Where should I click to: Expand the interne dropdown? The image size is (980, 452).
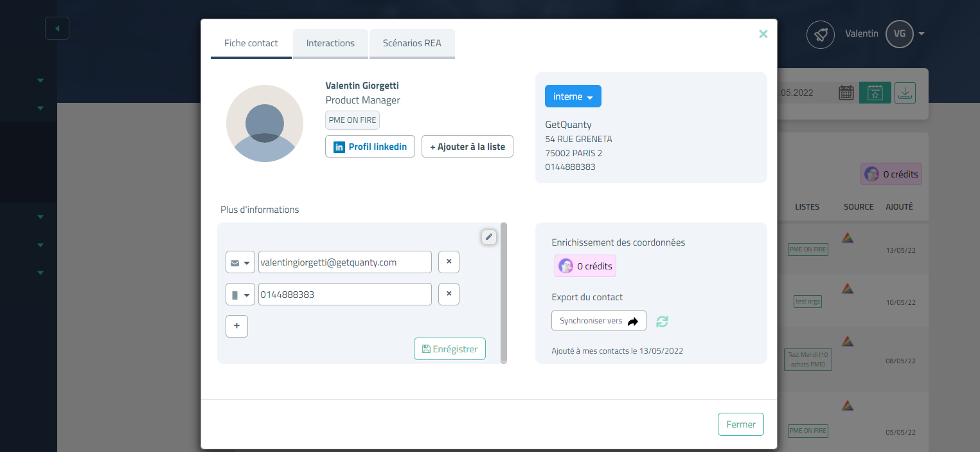(x=573, y=96)
